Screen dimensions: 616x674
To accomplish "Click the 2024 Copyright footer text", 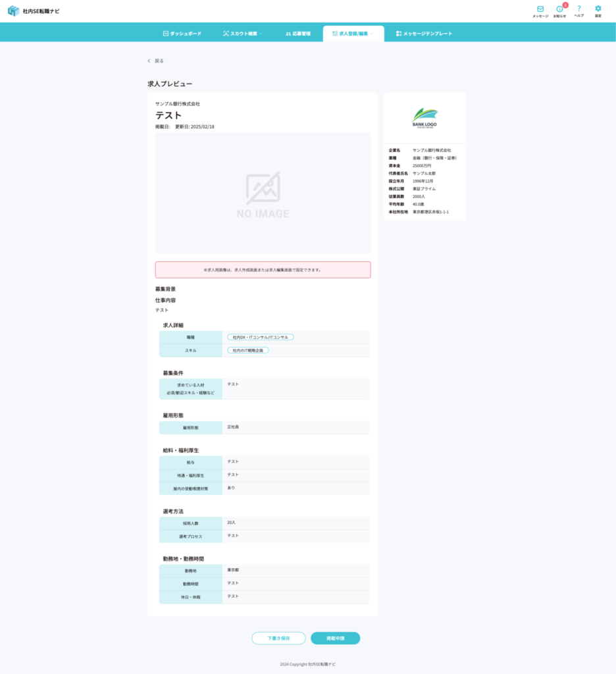I will coord(308,665).
